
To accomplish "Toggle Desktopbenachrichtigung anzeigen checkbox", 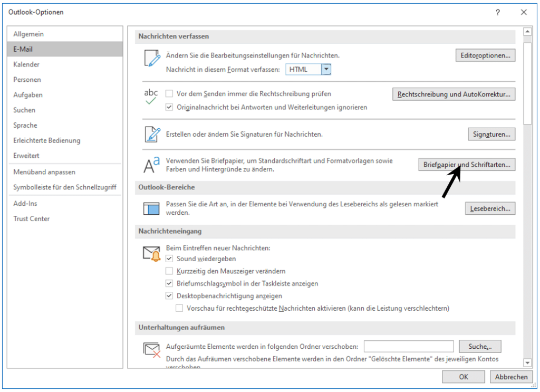I will [169, 295].
